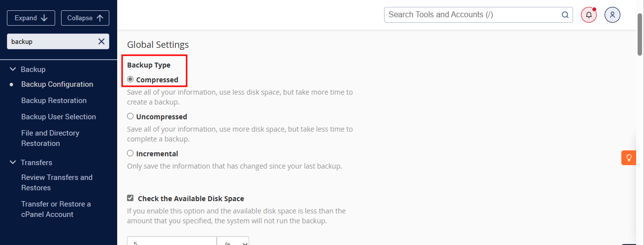Viewport: 644px width, 245px height.
Task: Click the disk space value input field
Action: click(172, 241)
